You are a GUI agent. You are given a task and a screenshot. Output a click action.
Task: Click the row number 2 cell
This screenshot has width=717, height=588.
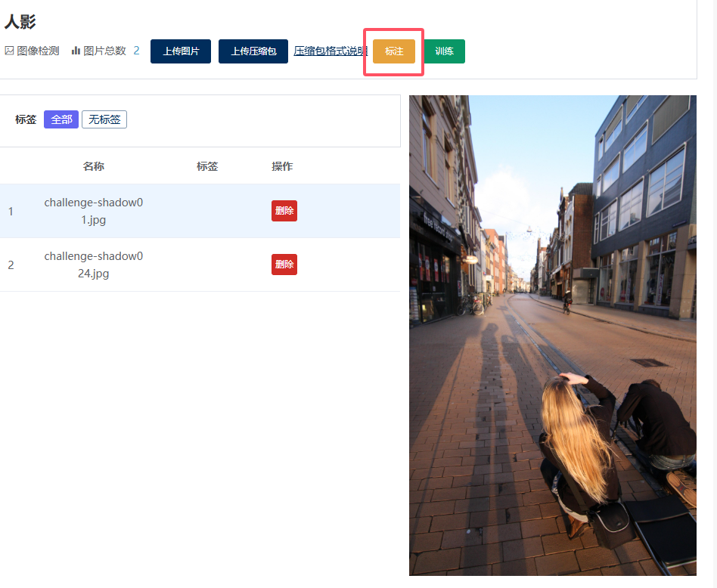coord(11,265)
